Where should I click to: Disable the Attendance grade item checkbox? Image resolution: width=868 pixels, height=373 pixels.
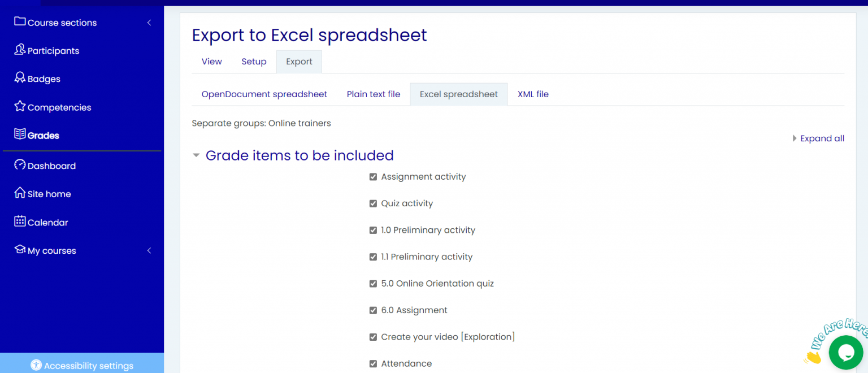click(373, 363)
